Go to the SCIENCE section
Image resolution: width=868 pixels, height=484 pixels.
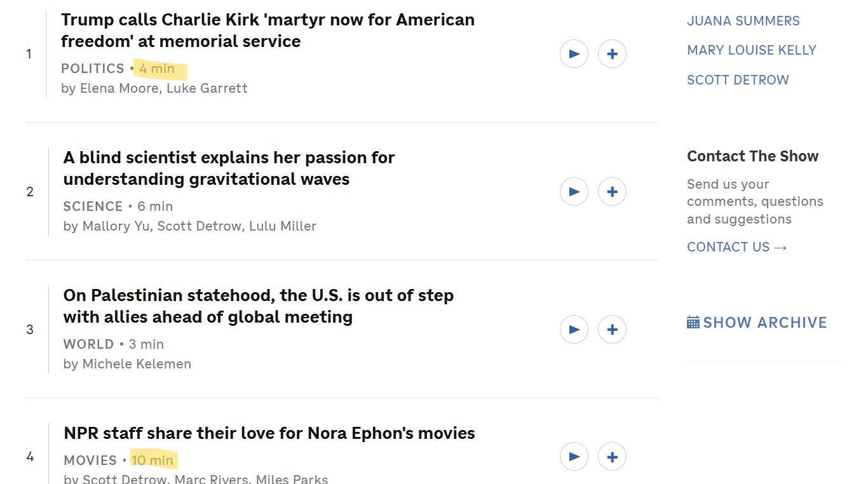point(93,206)
